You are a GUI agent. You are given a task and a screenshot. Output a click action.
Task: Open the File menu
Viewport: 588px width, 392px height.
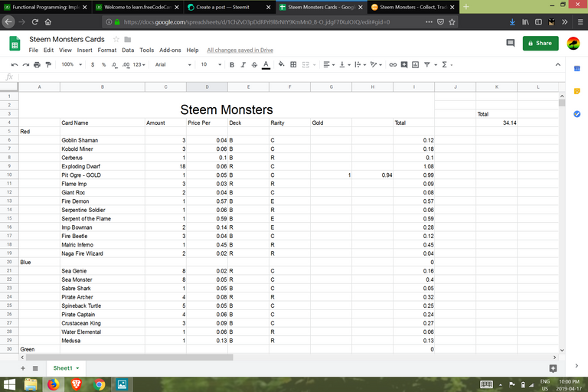(34, 51)
